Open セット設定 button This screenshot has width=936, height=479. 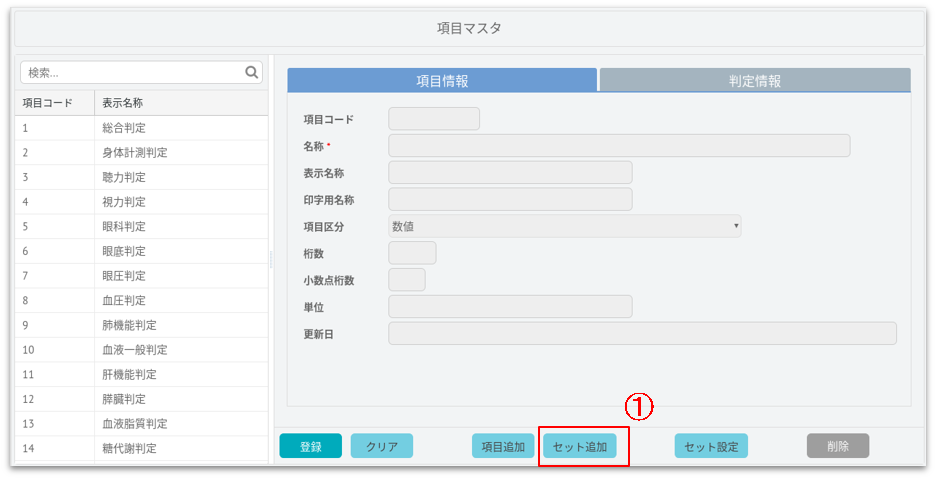coord(711,446)
